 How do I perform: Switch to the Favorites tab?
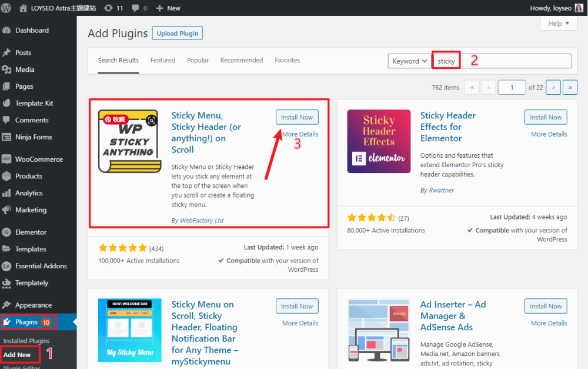(288, 60)
